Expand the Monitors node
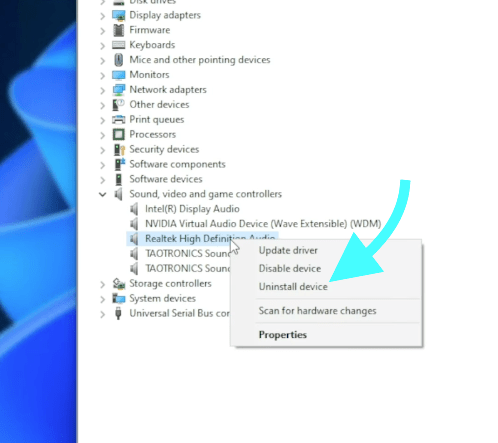 [x=103, y=76]
